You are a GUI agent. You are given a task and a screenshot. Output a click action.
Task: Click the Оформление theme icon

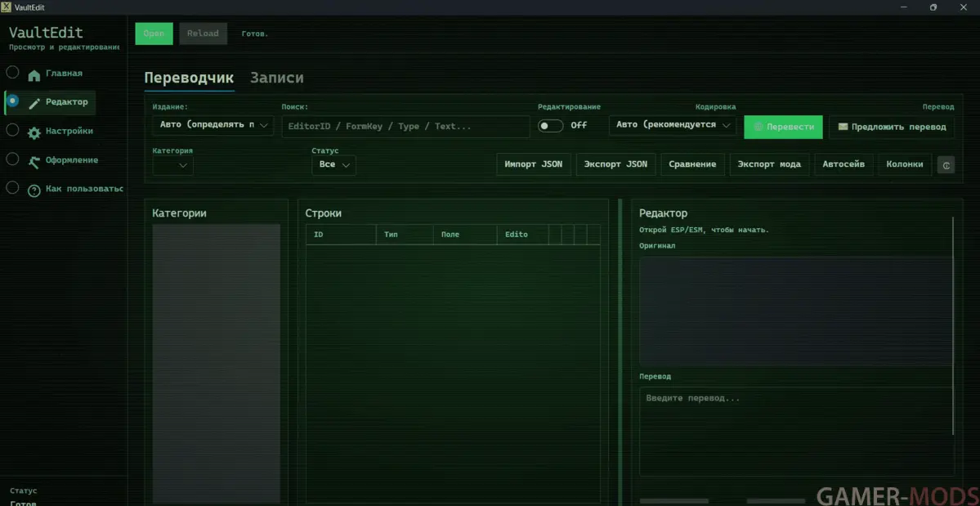[34, 161]
